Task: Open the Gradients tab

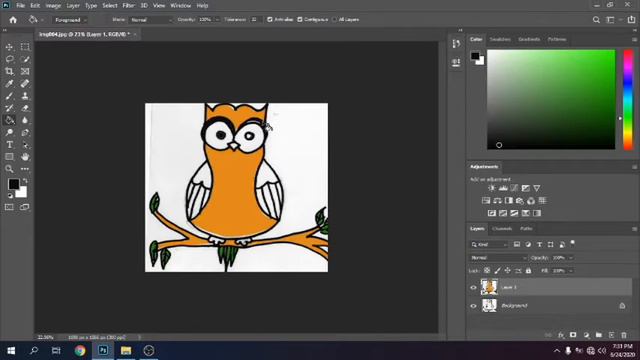Action: click(529, 39)
